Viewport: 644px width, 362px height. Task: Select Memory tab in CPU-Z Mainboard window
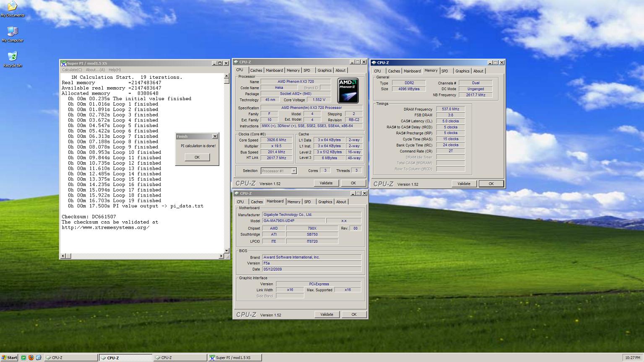293,202
